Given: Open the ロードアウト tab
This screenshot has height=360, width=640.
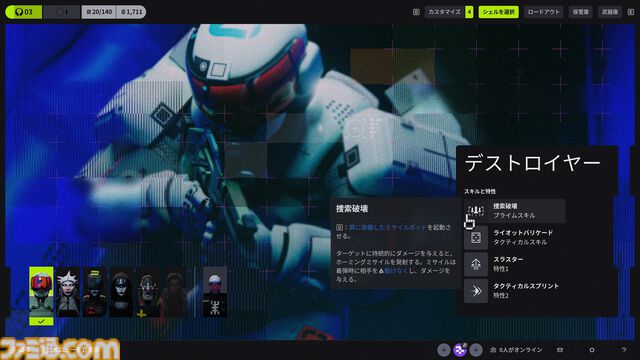Looking at the screenshot, I should tap(544, 12).
